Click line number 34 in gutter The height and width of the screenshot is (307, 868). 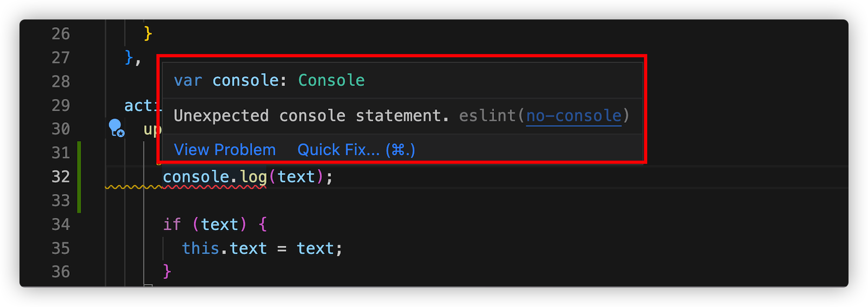(61, 224)
